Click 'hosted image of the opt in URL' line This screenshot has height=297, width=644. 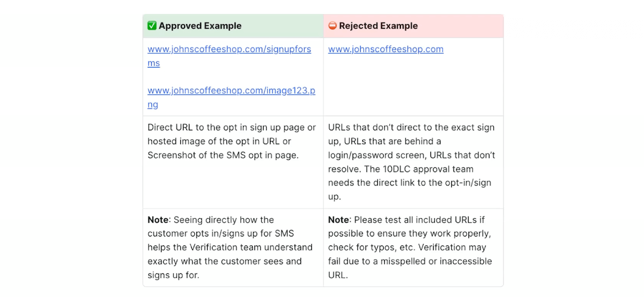219,142
